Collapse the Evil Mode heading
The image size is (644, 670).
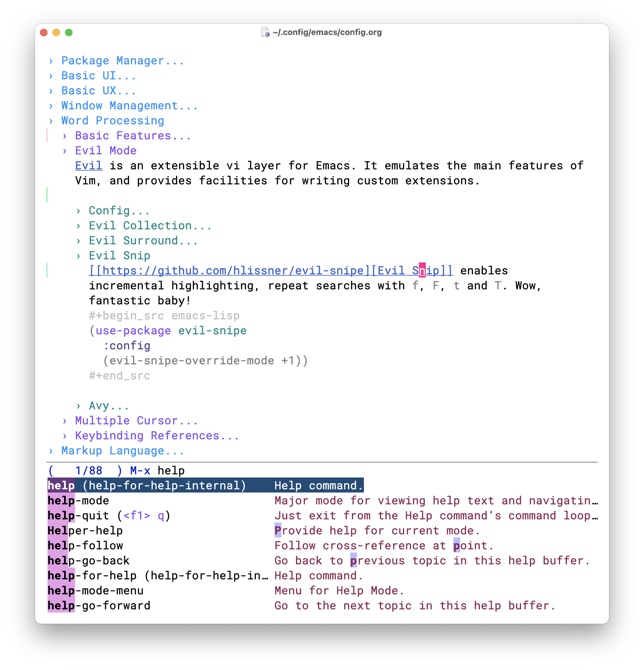(105, 151)
